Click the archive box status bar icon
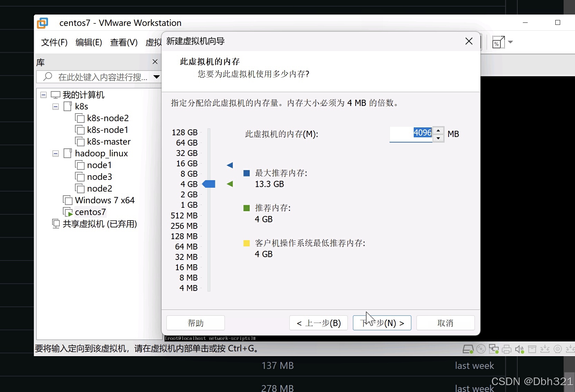575x392 pixels. (532, 349)
